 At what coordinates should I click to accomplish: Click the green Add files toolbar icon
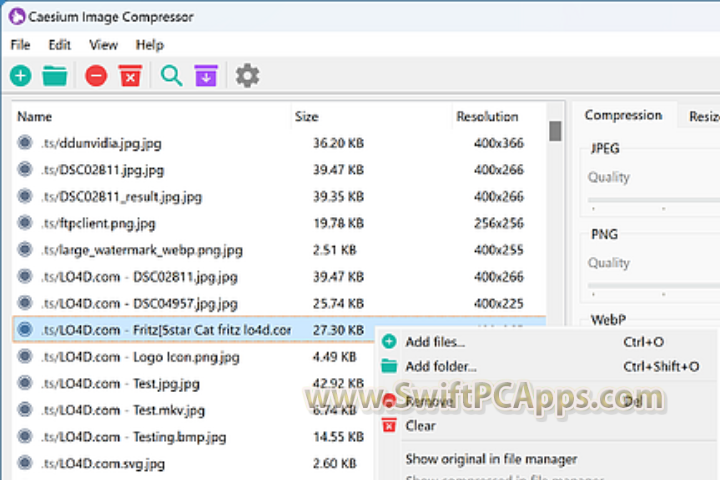point(21,76)
